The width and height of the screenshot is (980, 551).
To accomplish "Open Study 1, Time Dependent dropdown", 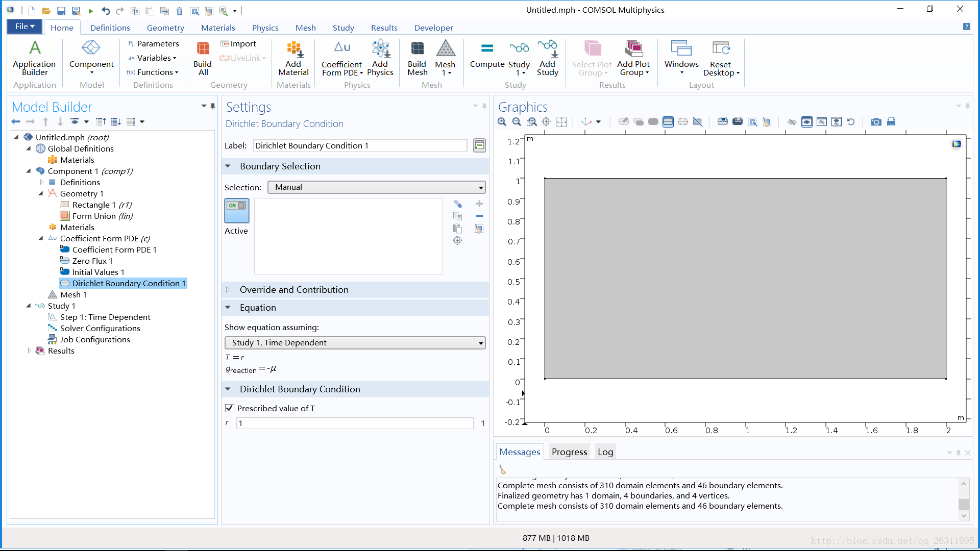I will tap(355, 343).
